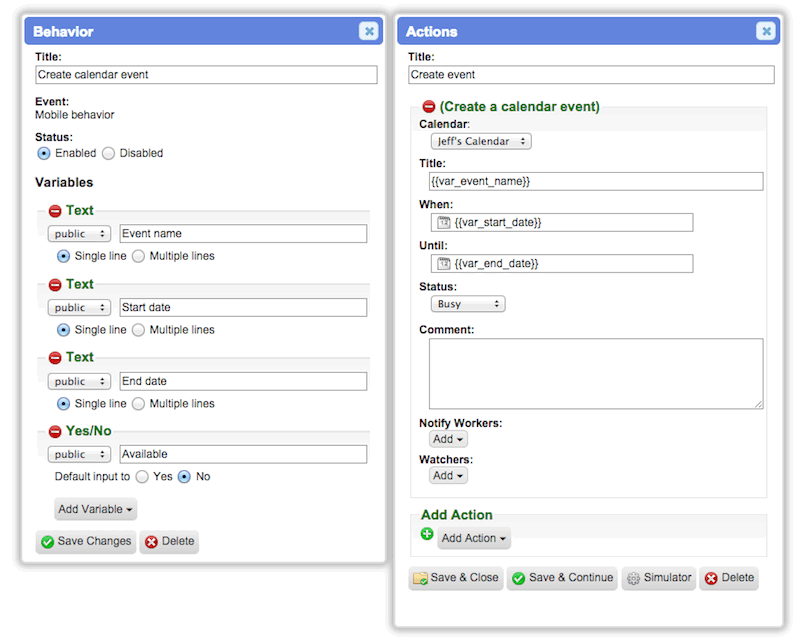Viewport: 800px width, 643px height.
Task: Open the Busy status dropdown
Action: pos(468,304)
